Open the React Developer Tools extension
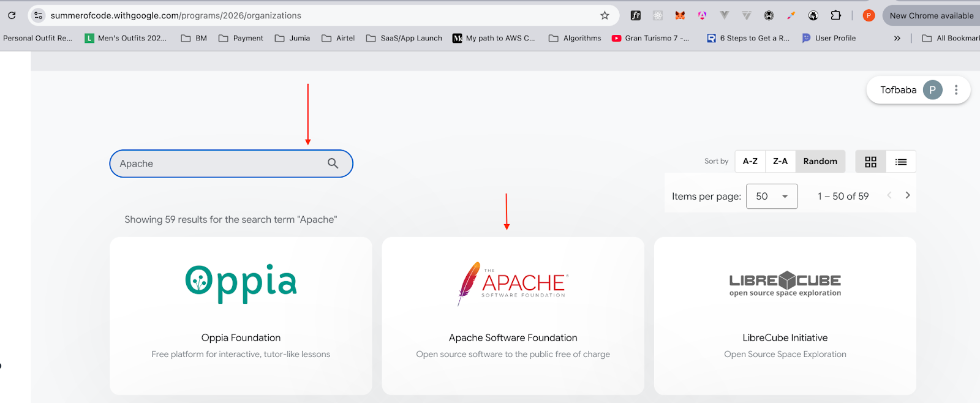This screenshot has width=980, height=403. tap(658, 15)
